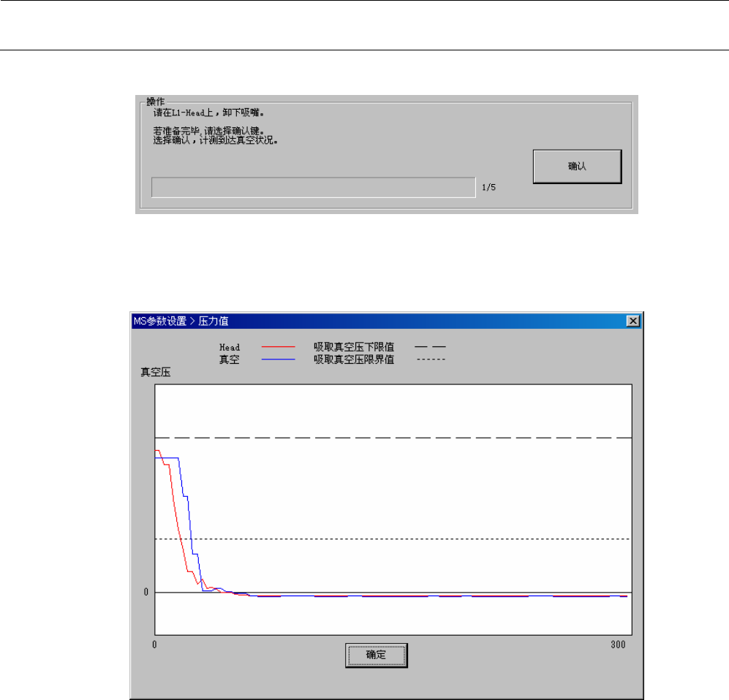The height and width of the screenshot is (700, 729).
Task: Click the text '选择确认，计测到达真空状况。'
Action: [216, 140]
